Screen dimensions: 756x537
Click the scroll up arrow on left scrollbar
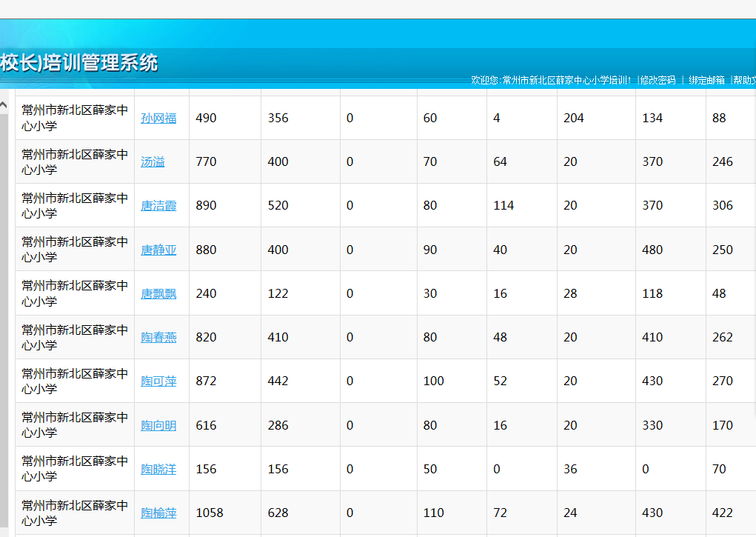point(4,104)
